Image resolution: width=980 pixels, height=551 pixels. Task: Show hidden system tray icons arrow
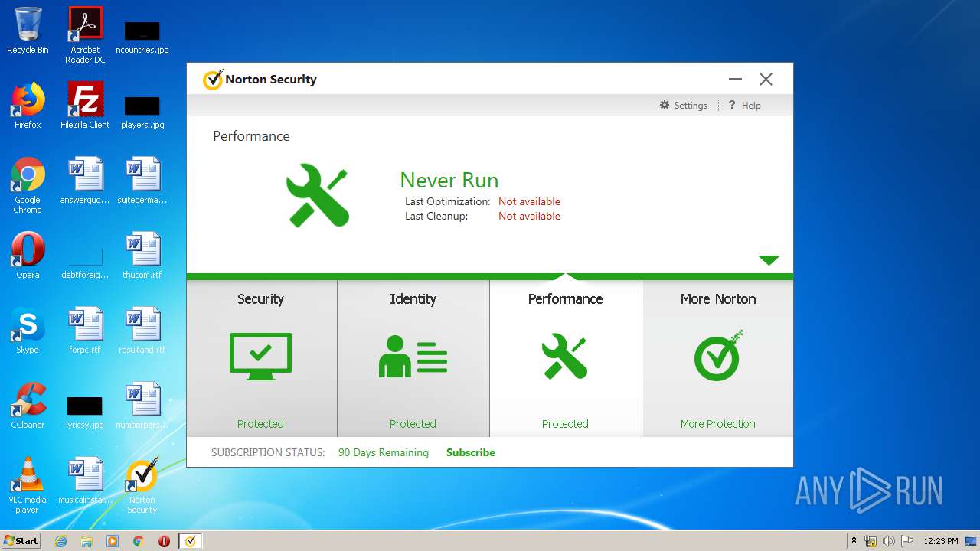coord(854,540)
